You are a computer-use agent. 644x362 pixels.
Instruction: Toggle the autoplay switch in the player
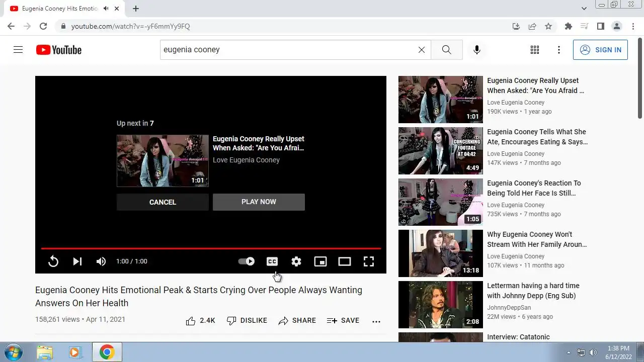click(x=247, y=261)
